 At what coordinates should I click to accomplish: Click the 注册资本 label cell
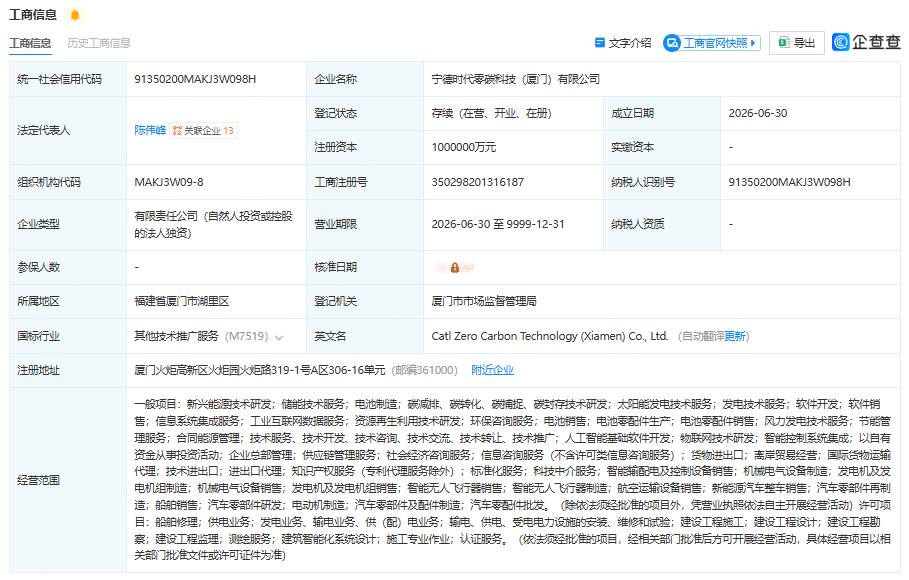[x=365, y=148]
